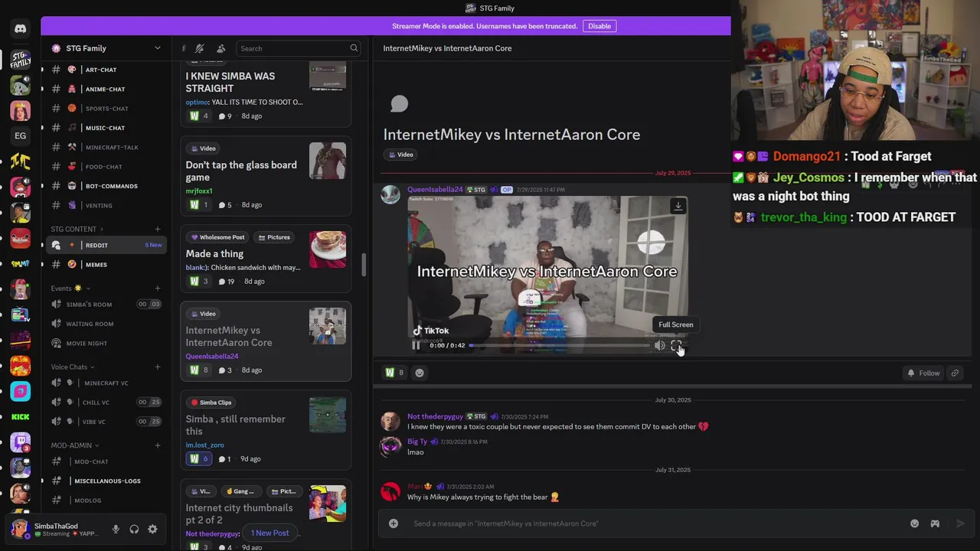Open User Settings gear icon

[x=152, y=529]
